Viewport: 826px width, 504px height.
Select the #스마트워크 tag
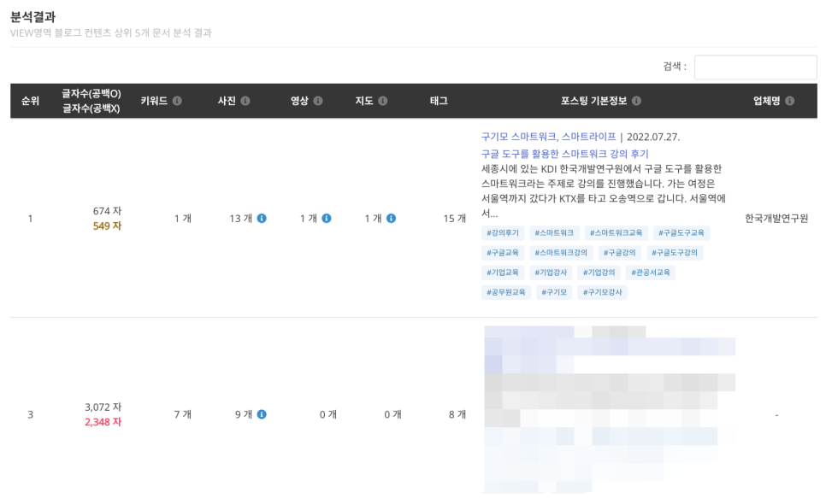tap(554, 232)
